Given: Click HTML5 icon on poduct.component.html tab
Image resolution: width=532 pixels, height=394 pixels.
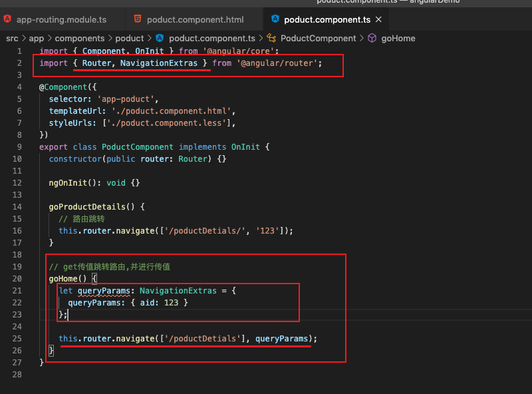Looking at the screenshot, I should tap(138, 19).
